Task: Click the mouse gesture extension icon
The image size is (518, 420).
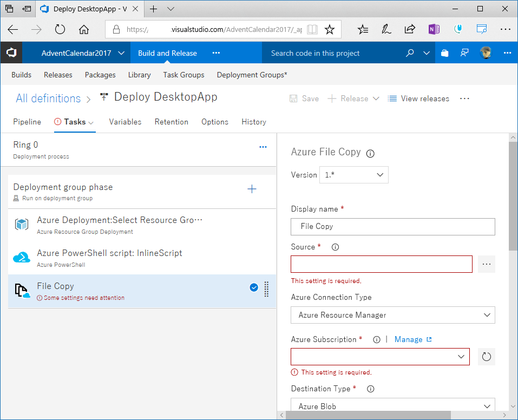Action: 457,30
